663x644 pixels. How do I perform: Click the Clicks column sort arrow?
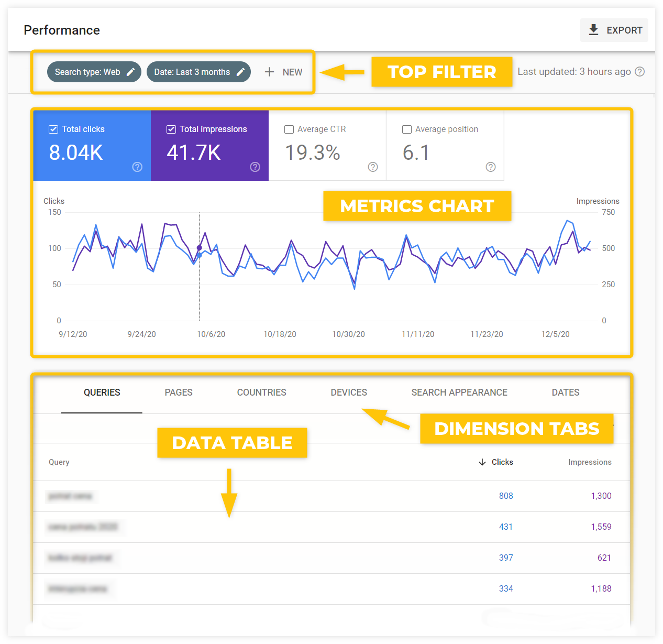(x=482, y=462)
